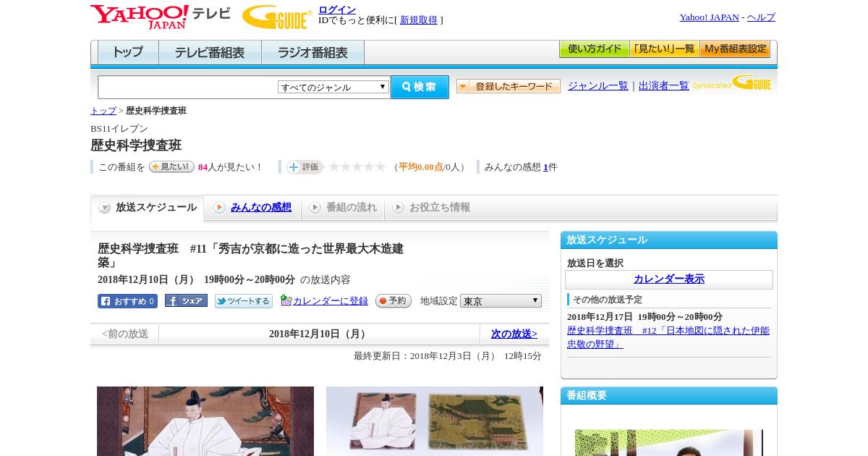The image size is (868, 456).
Task: Click the ヘルプ link
Action: tap(761, 17)
